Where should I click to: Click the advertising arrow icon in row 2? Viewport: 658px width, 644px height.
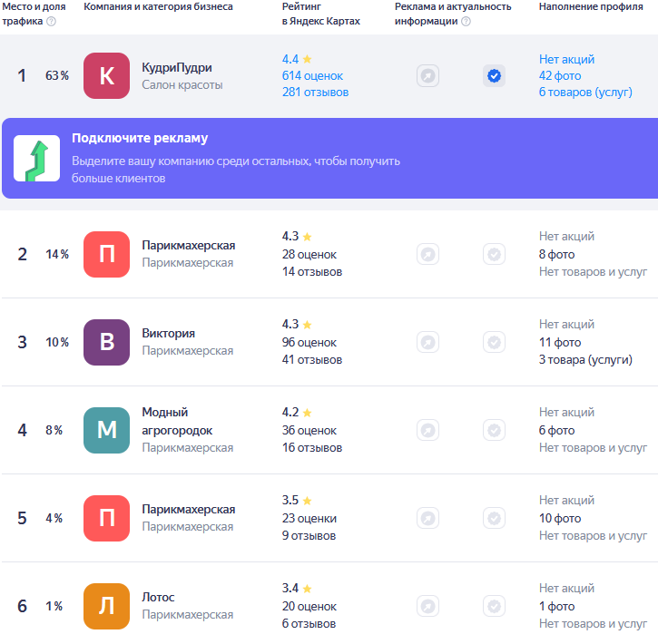tap(428, 255)
